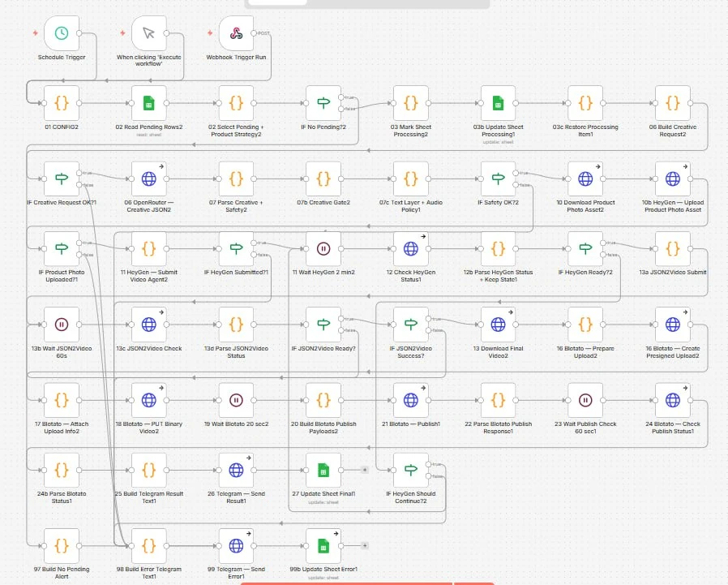Click the manual Execute workflow trigger node
This screenshot has height=585, width=728.
(148, 33)
